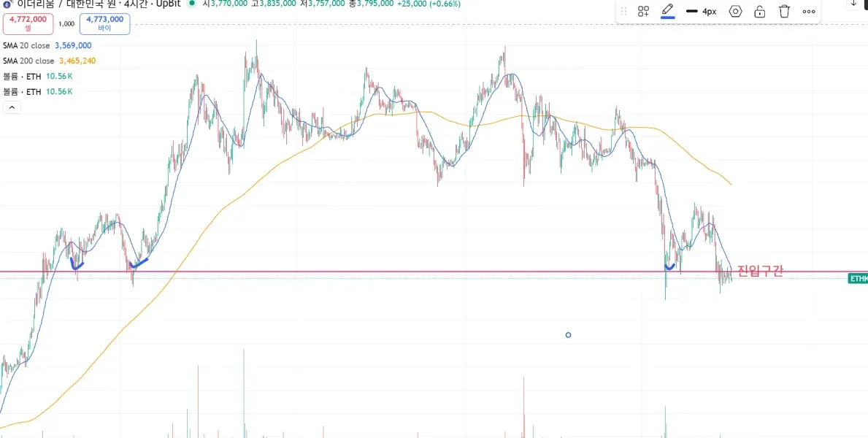Change the pencil line color
The width and height of the screenshot is (868, 438).
[668, 11]
